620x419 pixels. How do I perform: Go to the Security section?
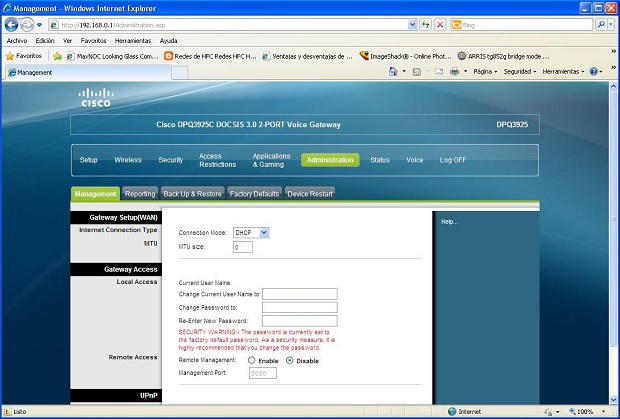(x=170, y=160)
